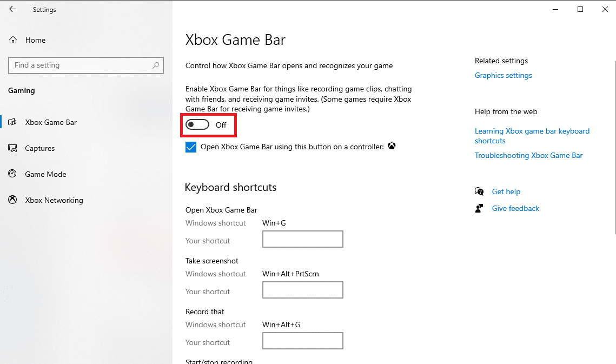
Task: Click the Game Mode sidebar icon
Action: (12, 174)
